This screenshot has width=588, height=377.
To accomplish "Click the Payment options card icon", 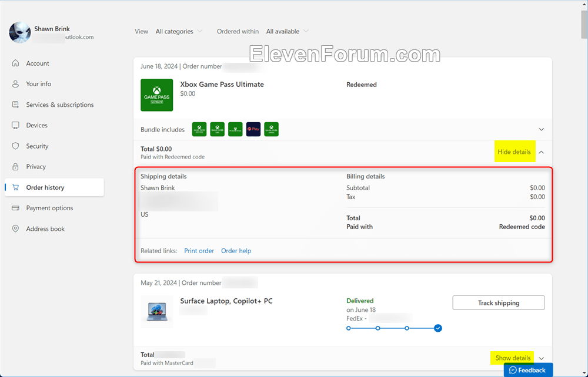I will [15, 208].
